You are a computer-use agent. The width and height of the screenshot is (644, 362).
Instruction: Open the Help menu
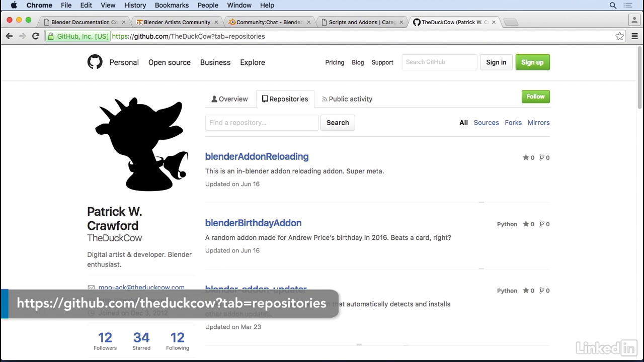click(x=267, y=5)
